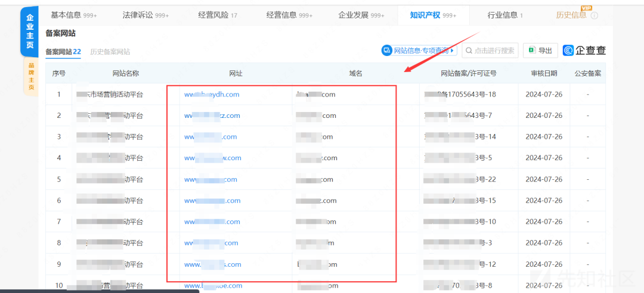Click the 2024-07-26 date in row 5
The width and height of the screenshot is (644, 293).
tap(544, 179)
